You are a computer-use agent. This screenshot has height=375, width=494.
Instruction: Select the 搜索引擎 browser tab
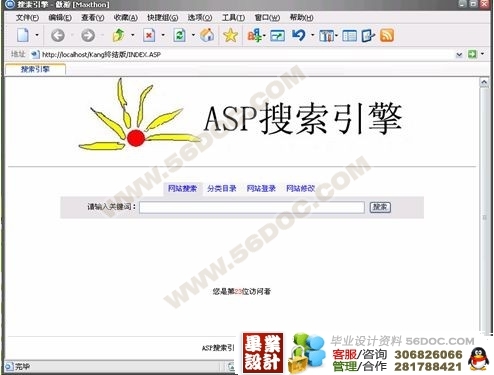click(35, 69)
